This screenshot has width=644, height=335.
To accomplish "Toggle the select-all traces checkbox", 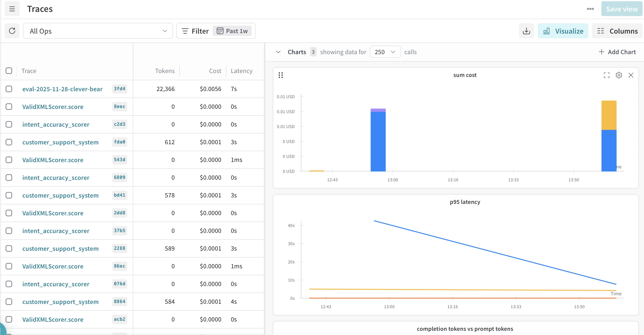I will [9, 71].
